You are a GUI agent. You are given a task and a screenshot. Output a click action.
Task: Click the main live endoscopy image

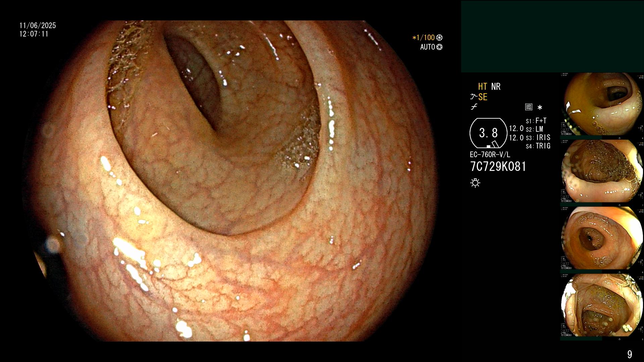click(231, 181)
